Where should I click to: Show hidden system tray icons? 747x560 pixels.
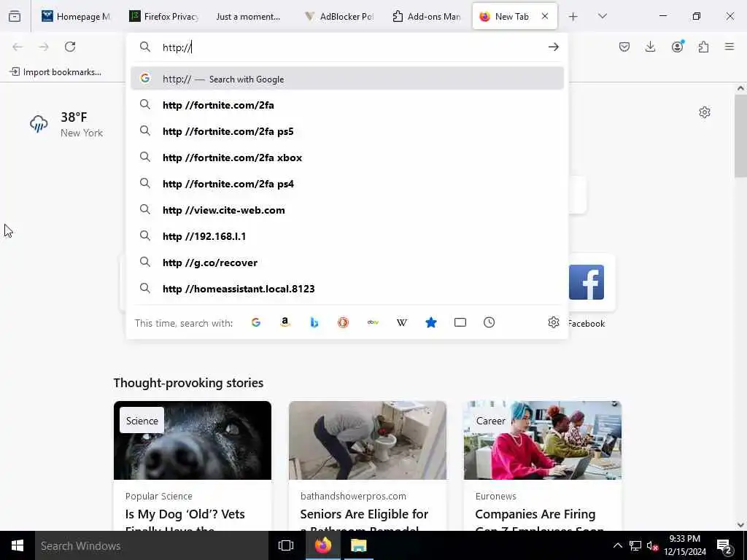[x=617, y=545]
